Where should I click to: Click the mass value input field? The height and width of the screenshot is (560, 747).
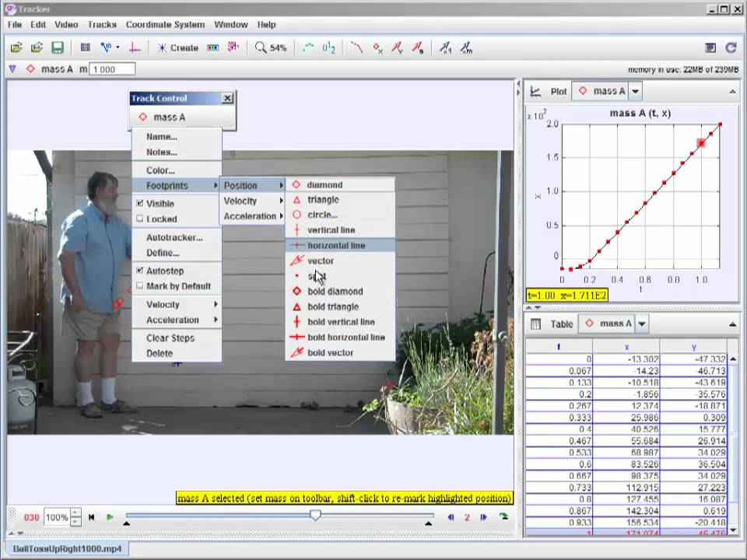[113, 69]
